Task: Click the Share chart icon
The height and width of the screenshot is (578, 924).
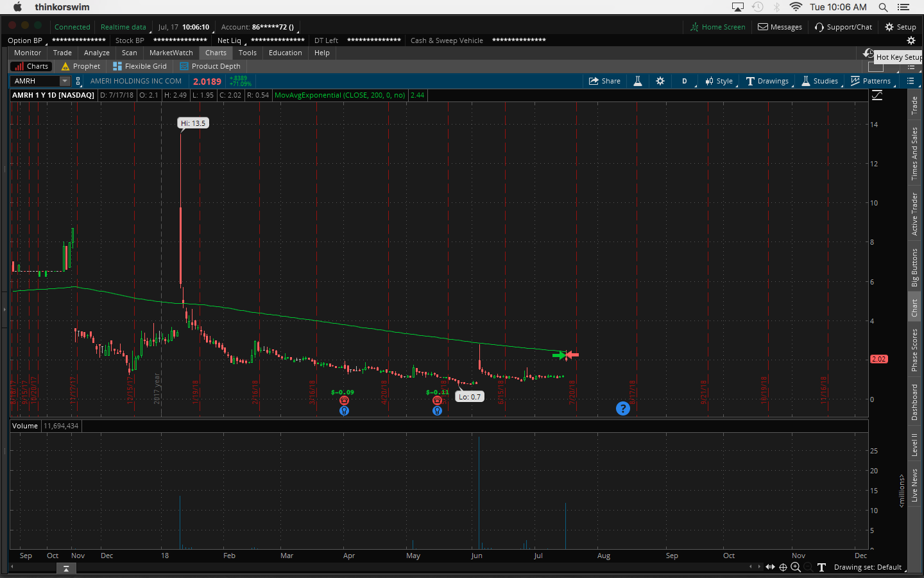Action: (604, 81)
